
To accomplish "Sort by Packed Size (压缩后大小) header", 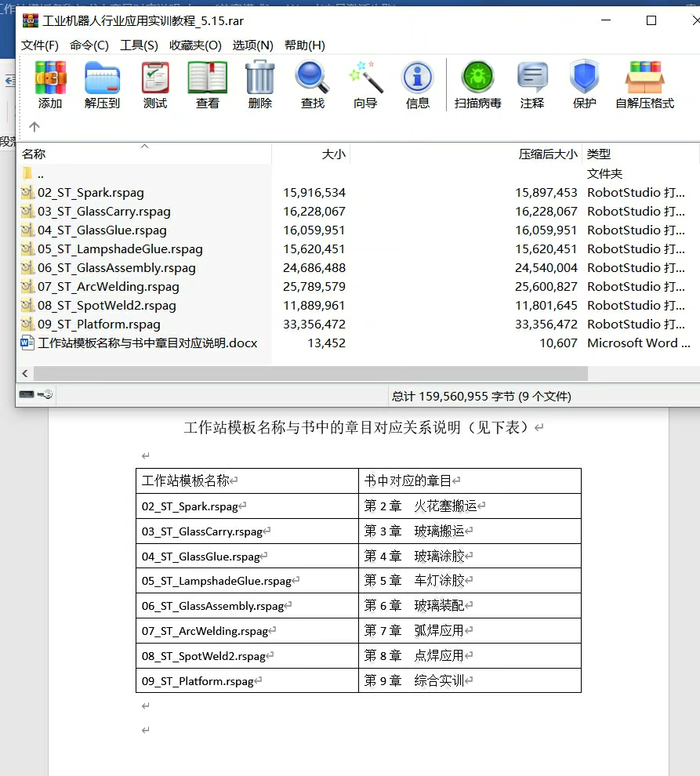I will click(466, 154).
